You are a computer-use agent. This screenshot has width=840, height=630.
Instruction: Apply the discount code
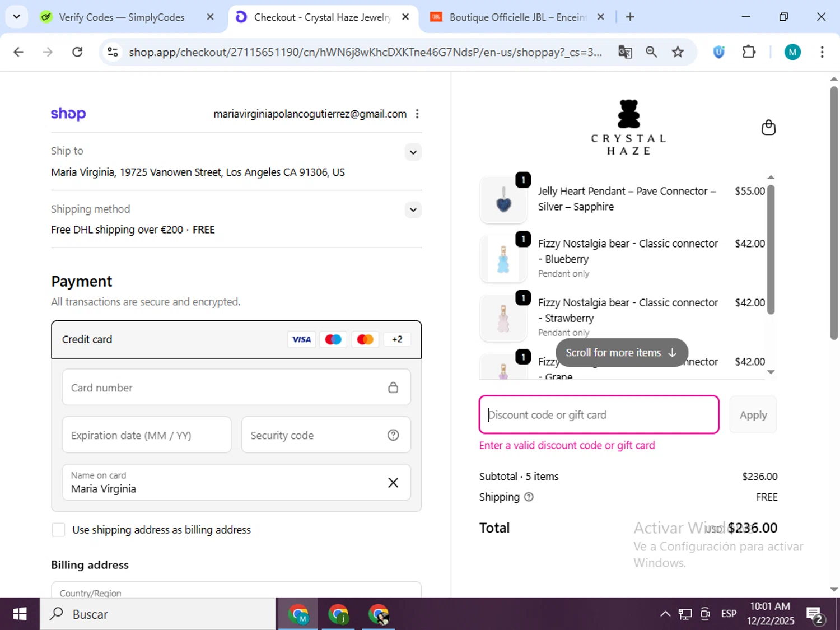pos(753,415)
